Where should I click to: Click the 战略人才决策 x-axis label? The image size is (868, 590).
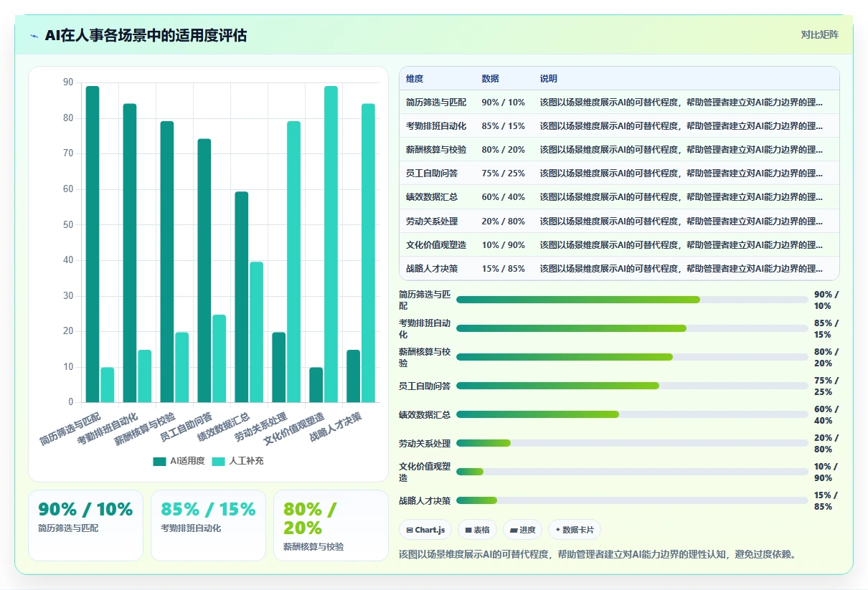point(336,427)
